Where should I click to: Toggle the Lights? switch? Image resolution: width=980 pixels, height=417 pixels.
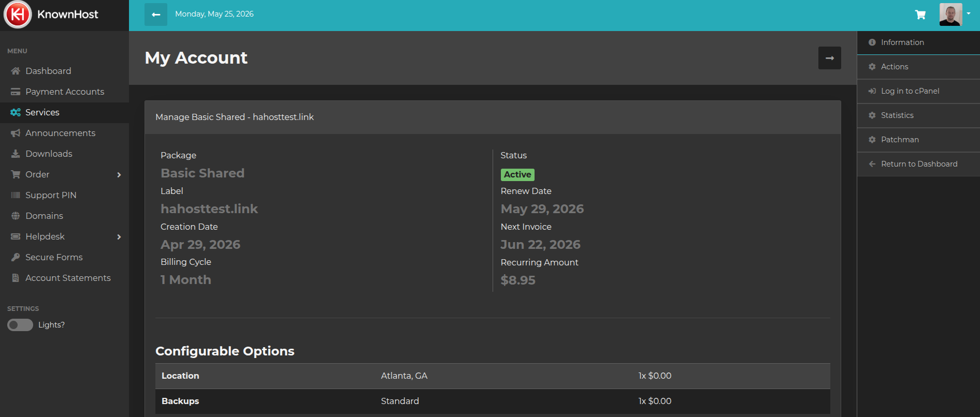[x=20, y=325]
